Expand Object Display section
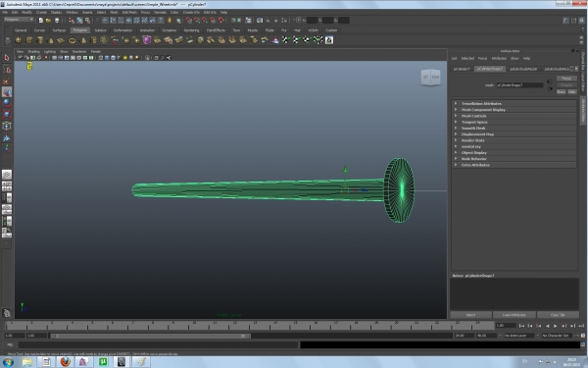Screen dimensions: 588x368 click(x=514, y=152)
